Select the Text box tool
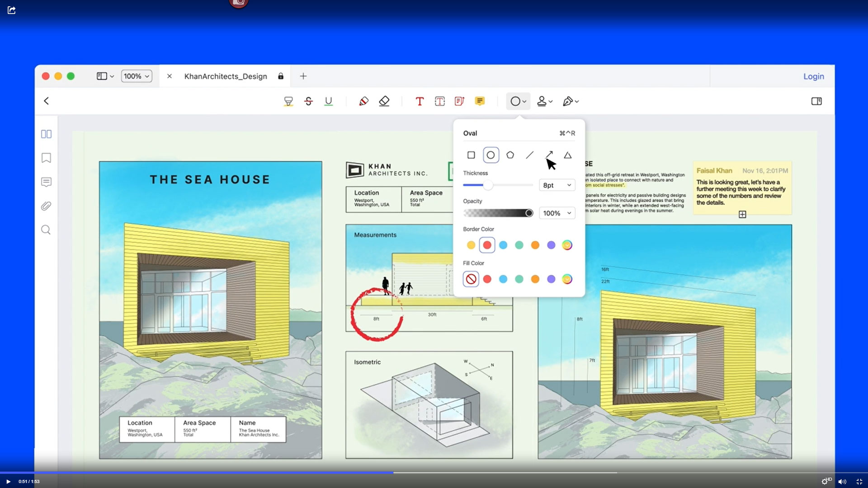This screenshot has height=488, width=868. 439,101
